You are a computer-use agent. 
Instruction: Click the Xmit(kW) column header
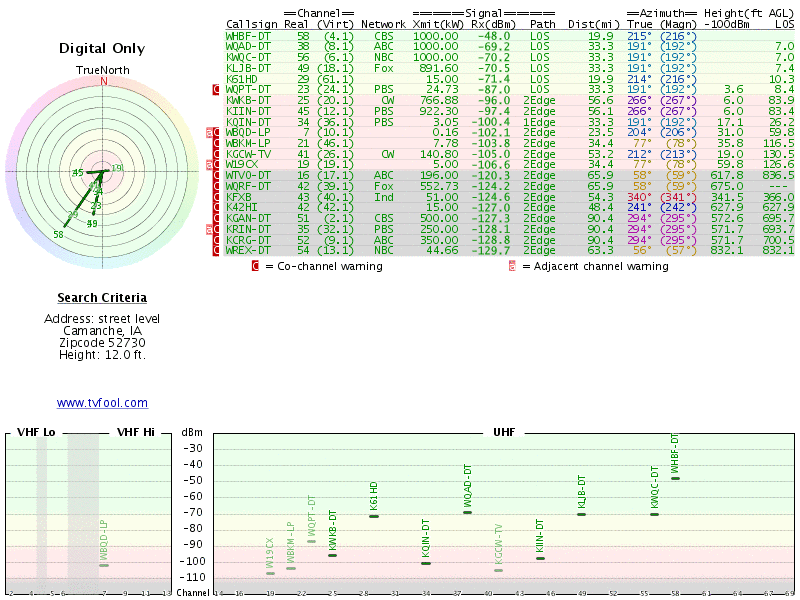[438, 24]
